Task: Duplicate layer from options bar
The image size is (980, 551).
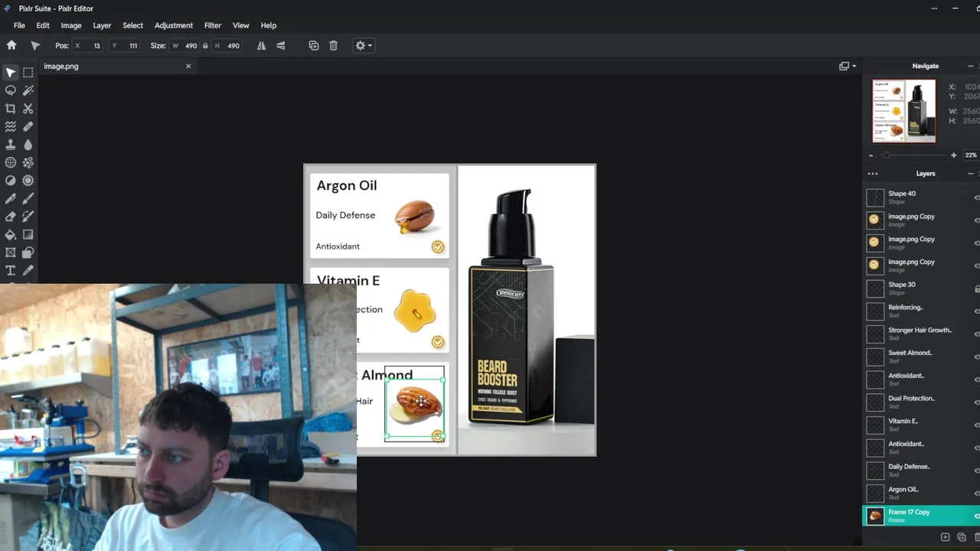Action: click(314, 45)
